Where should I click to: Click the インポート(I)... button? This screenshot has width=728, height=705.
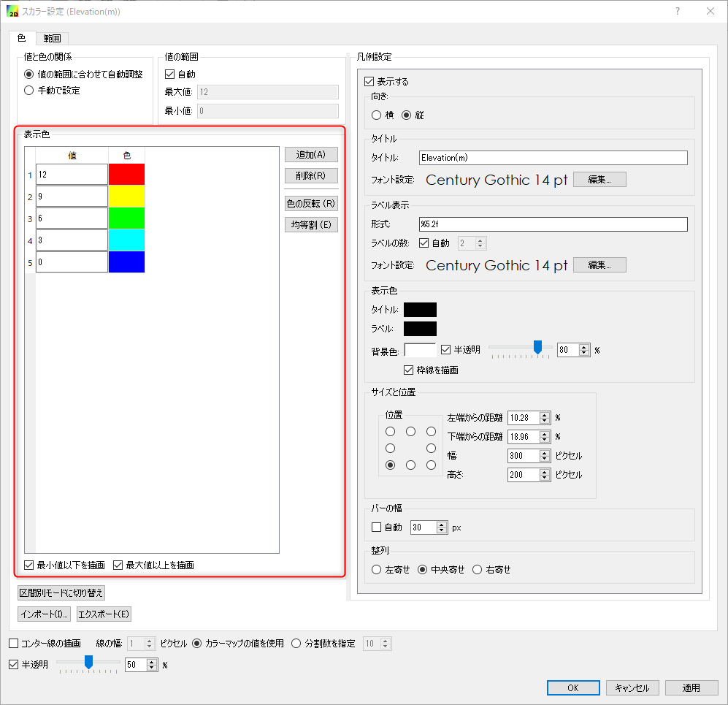(x=44, y=614)
